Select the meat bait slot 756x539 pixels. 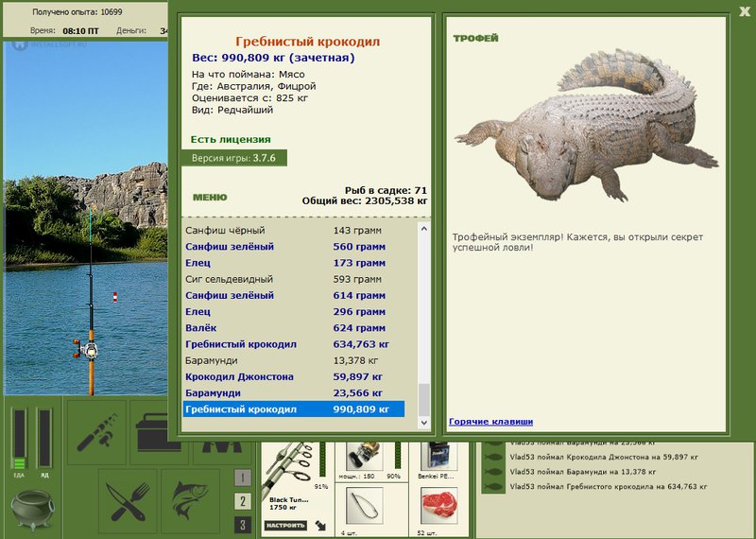point(438,506)
